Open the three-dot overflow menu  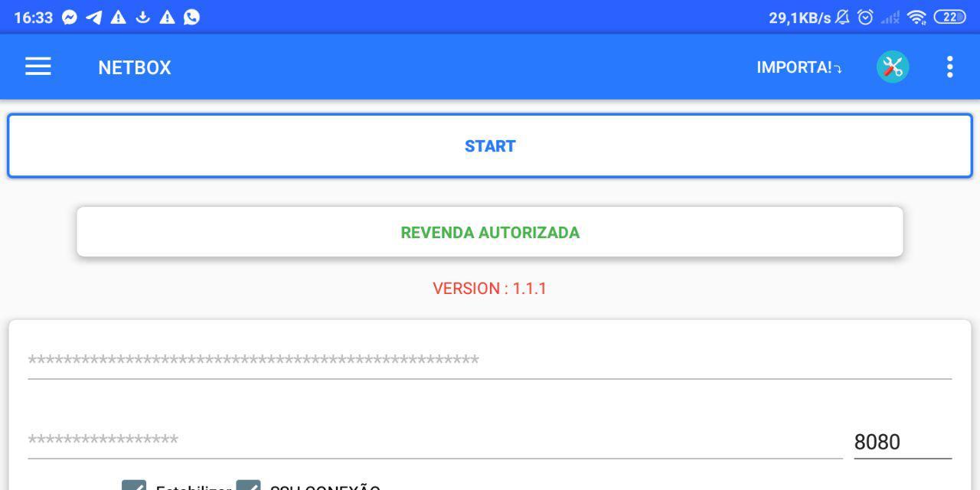949,67
